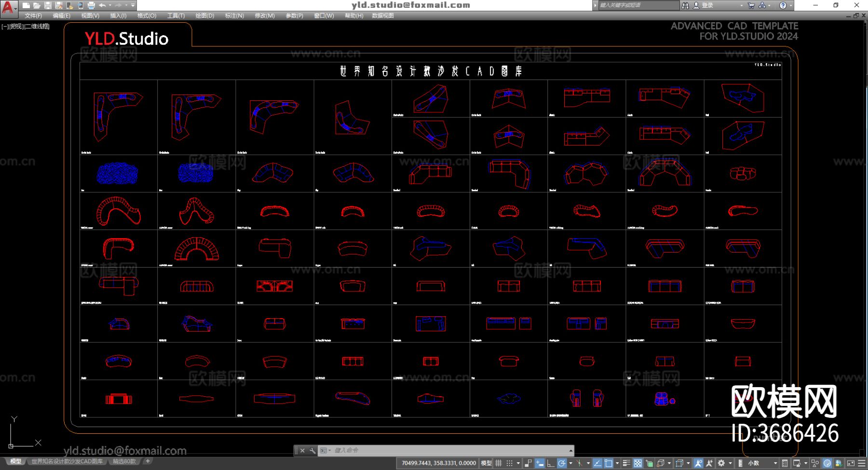This screenshot has height=470, width=868.
Task: Toggle the drawing grid display
Action: [x=499, y=463]
